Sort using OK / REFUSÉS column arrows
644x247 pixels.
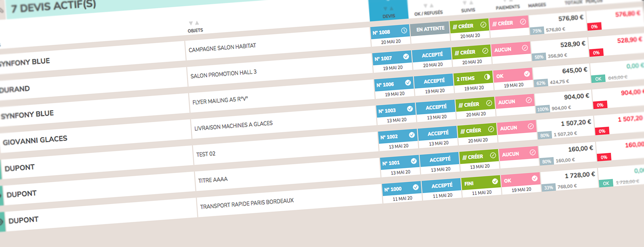[x=428, y=6]
